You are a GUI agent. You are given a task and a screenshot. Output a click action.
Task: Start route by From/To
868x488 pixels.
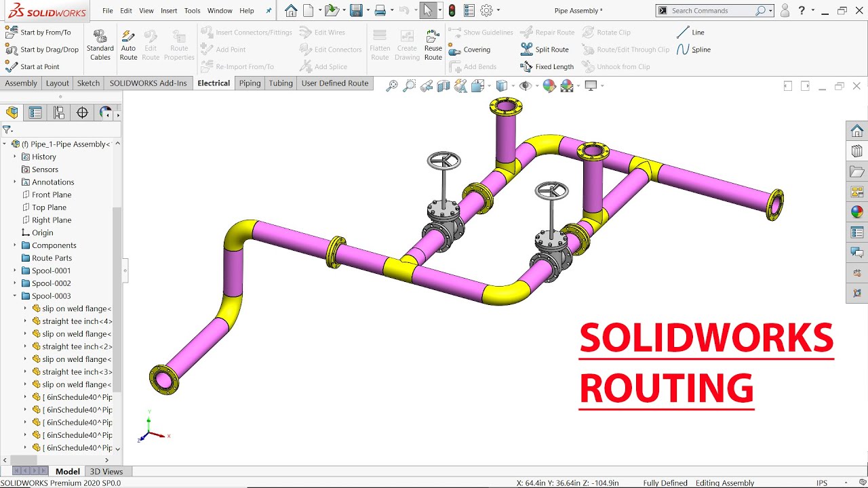(x=38, y=33)
